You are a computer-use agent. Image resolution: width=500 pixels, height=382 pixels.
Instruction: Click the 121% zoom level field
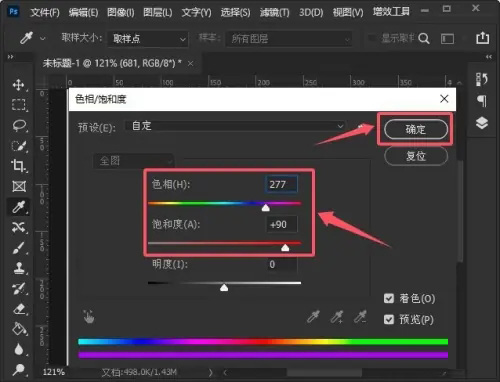click(x=54, y=372)
